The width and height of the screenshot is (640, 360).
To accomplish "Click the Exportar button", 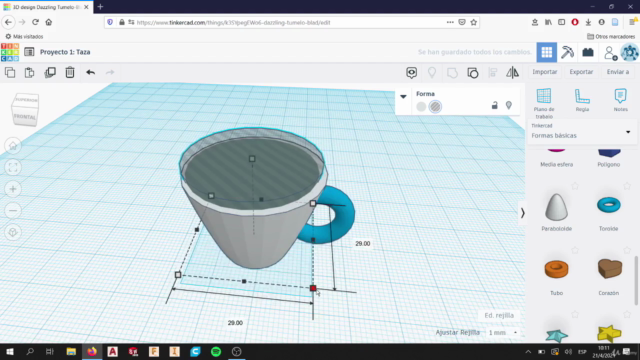I will (581, 72).
